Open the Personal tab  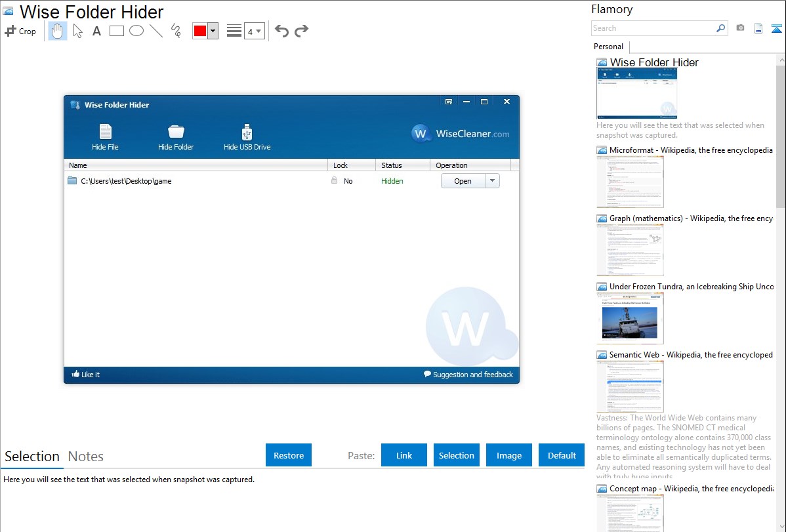tap(609, 47)
